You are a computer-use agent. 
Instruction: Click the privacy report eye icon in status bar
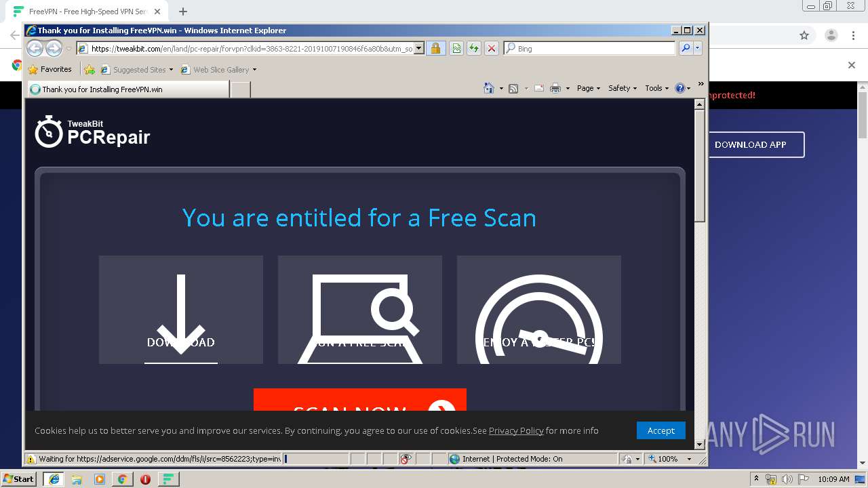406,459
